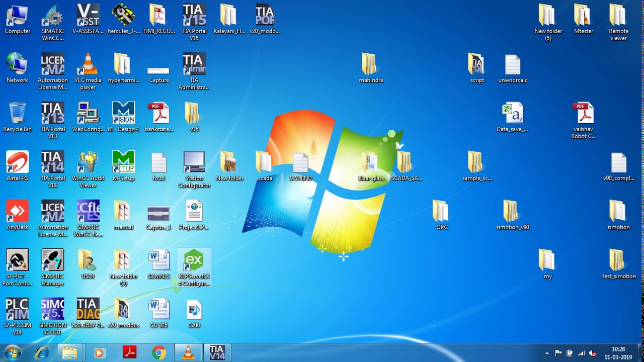Open the simotion_v90 folder
This screenshot has width=644, height=362.
point(512,216)
